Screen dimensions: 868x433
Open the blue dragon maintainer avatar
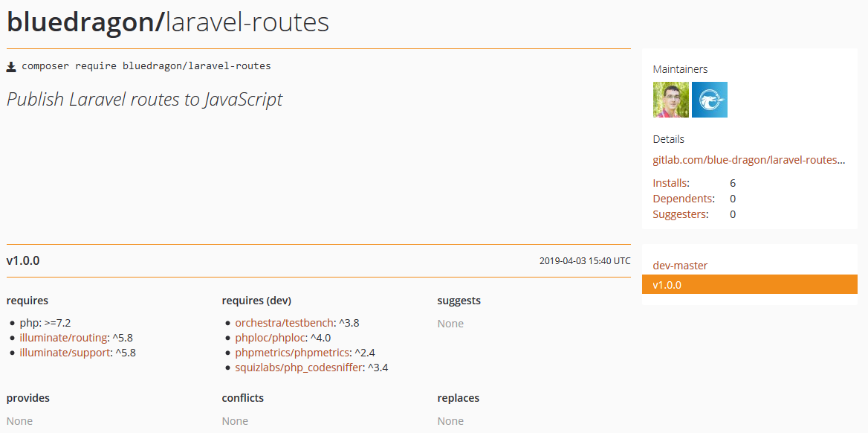click(x=709, y=100)
